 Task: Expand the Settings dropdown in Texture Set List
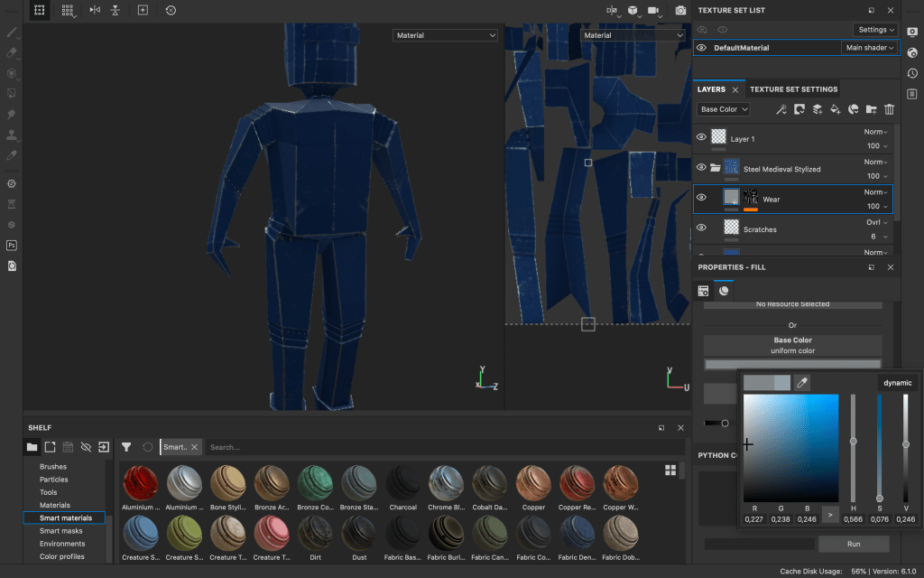coord(876,30)
